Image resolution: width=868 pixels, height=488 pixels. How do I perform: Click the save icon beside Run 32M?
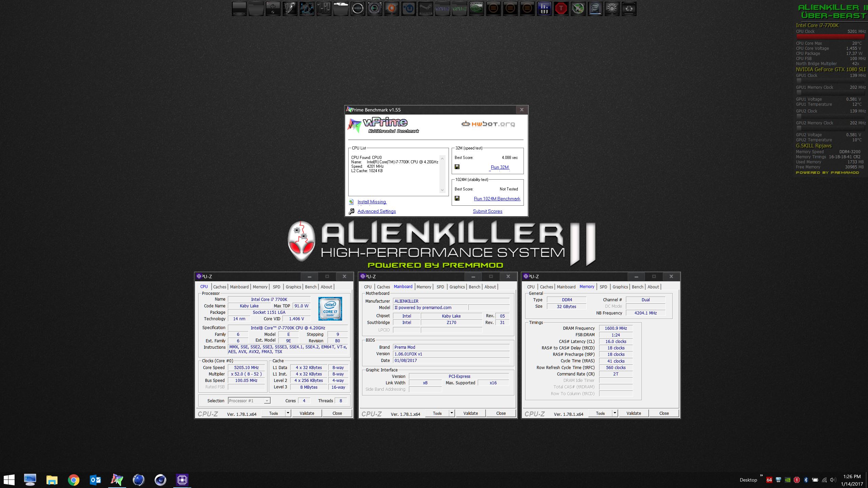tap(457, 167)
